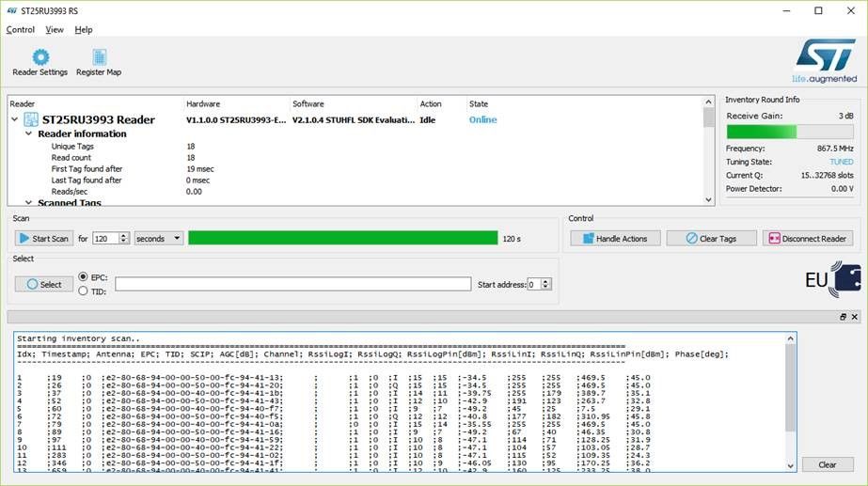Click the Idle action cell

(427, 120)
